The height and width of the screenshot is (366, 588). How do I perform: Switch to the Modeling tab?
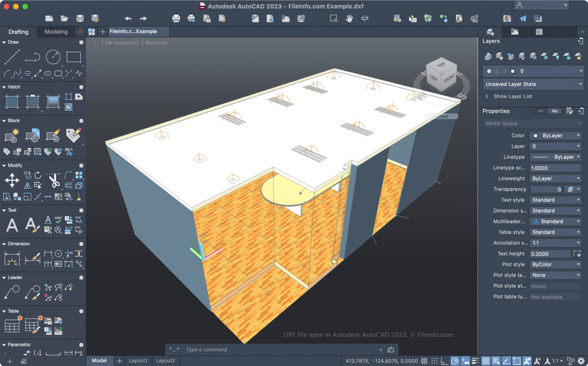click(56, 32)
